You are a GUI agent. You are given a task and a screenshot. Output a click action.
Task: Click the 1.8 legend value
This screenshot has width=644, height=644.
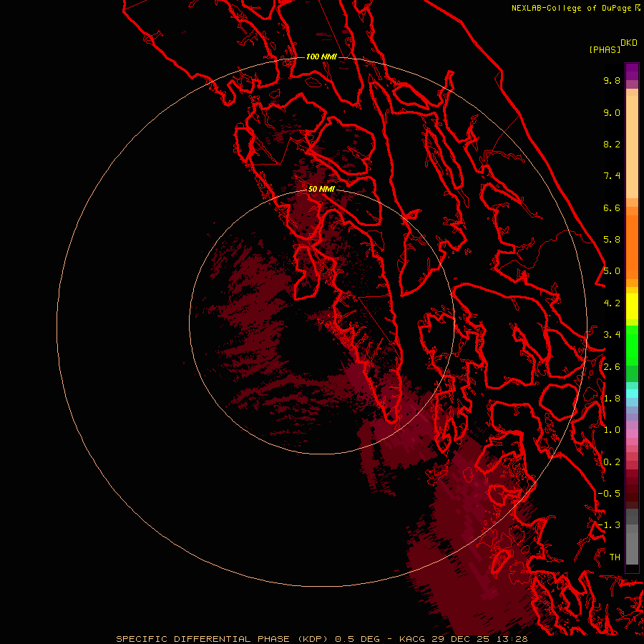click(x=612, y=399)
